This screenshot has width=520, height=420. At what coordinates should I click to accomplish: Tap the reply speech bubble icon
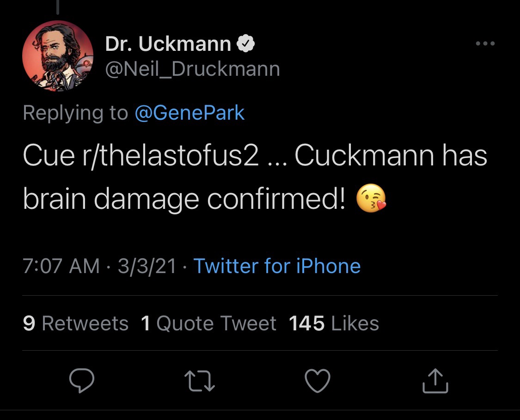pyautogui.click(x=82, y=381)
